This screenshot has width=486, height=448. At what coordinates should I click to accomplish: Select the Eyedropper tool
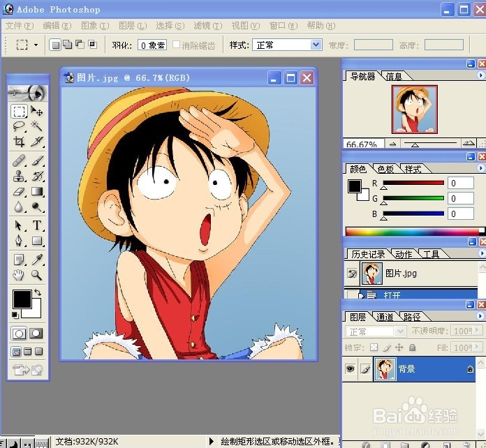coord(36,260)
